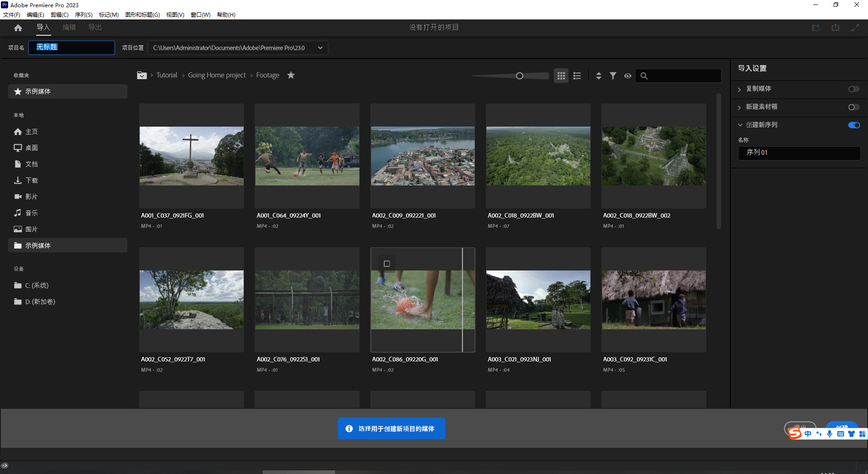
Task: Go to Tutorial in breadcrumb
Action: pyautogui.click(x=167, y=75)
